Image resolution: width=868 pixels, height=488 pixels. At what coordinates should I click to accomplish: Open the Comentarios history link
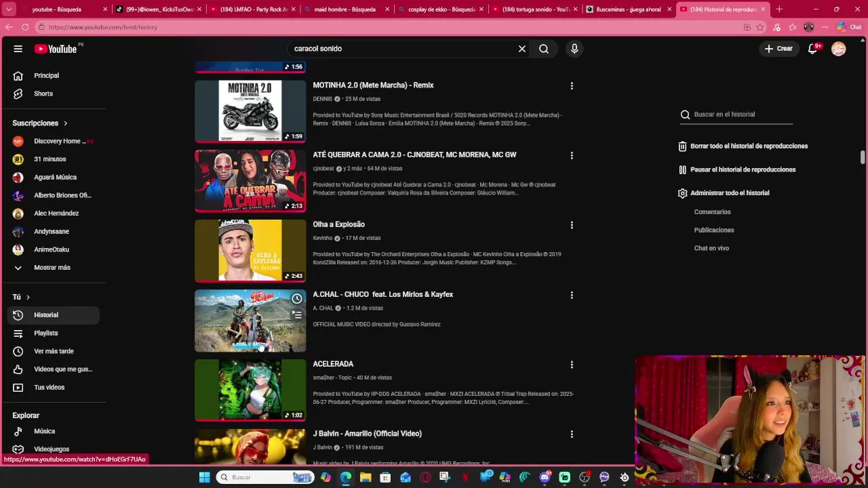point(712,212)
